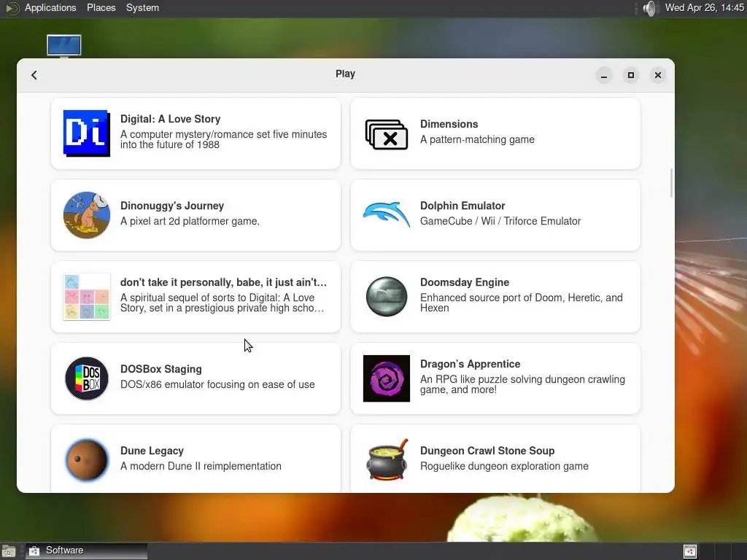Click the don't take it personally, babe title
This screenshot has width=747, height=560.
pyautogui.click(x=223, y=282)
